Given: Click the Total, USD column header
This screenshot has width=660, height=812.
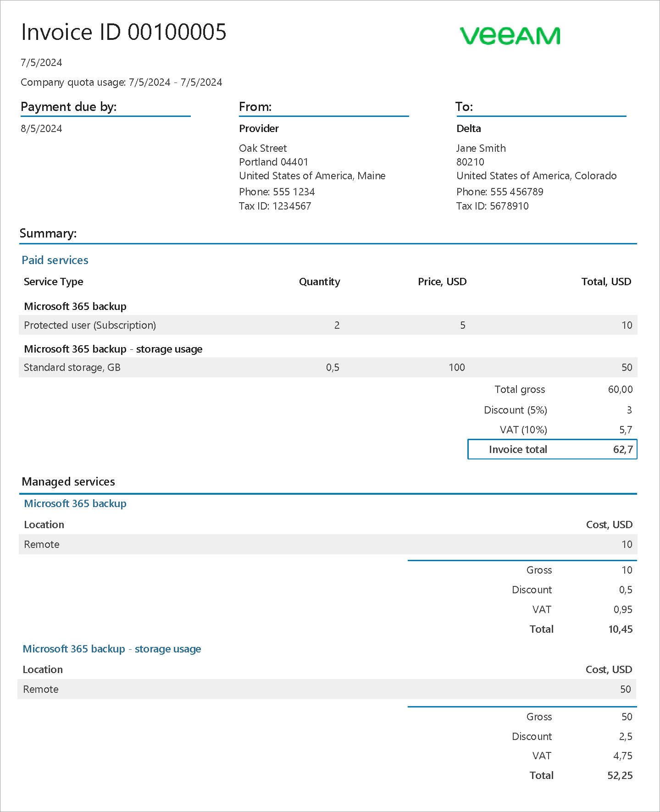Looking at the screenshot, I should click(x=606, y=282).
